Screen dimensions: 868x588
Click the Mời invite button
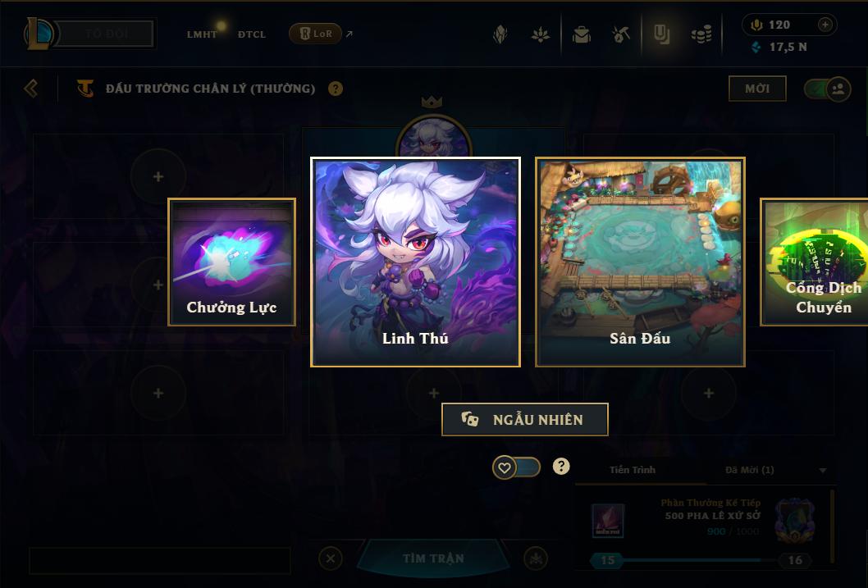point(757,89)
